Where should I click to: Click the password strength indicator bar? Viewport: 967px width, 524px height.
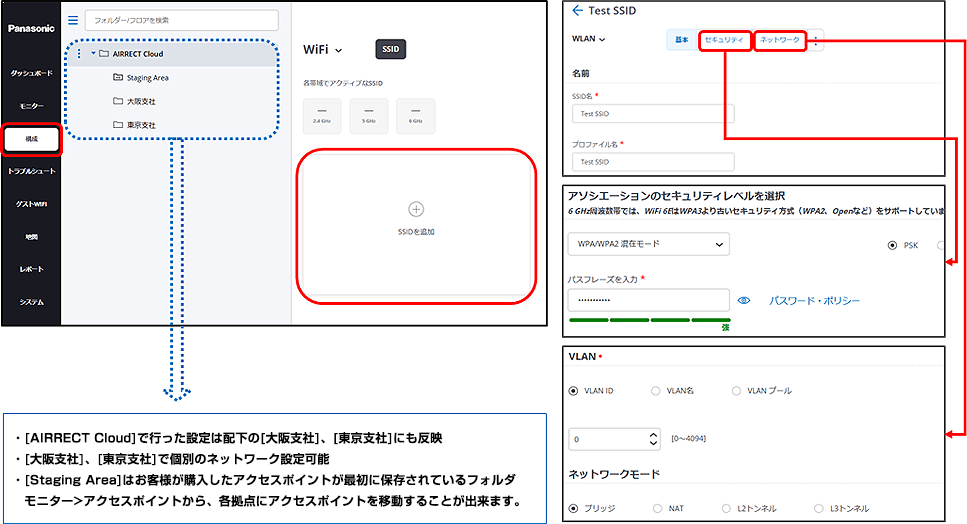pyautogui.click(x=649, y=320)
